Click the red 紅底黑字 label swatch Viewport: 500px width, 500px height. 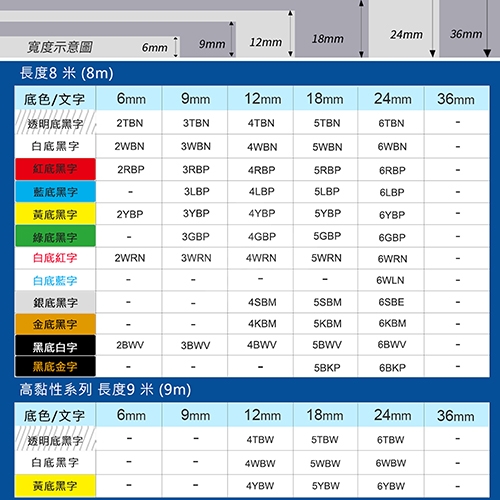(x=55, y=169)
